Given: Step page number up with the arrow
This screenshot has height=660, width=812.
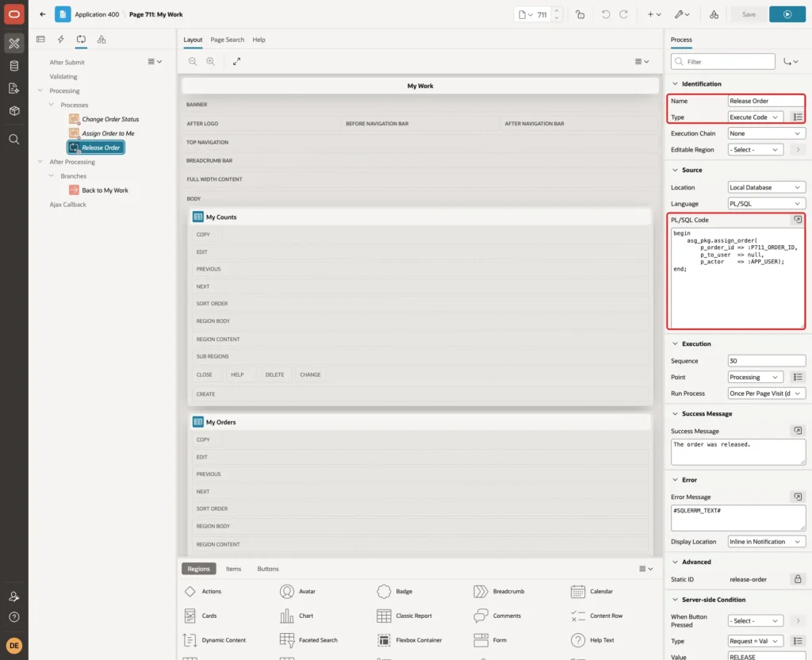Looking at the screenshot, I should tap(557, 10).
